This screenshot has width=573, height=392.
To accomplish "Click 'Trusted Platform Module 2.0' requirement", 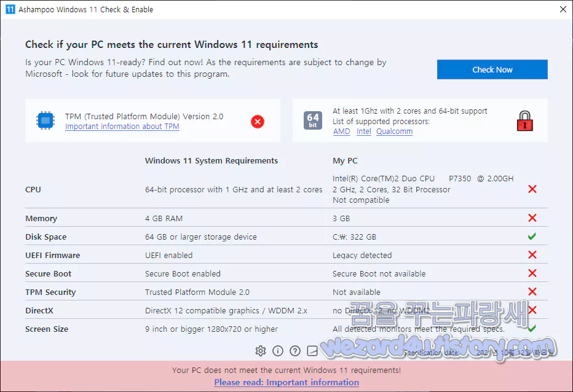I will [197, 292].
